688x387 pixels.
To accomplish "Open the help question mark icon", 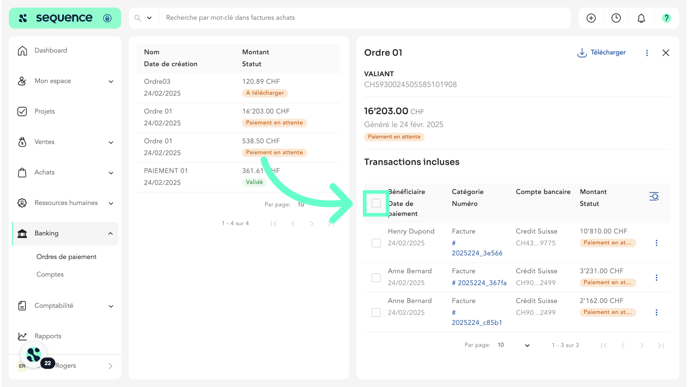I will tap(666, 18).
